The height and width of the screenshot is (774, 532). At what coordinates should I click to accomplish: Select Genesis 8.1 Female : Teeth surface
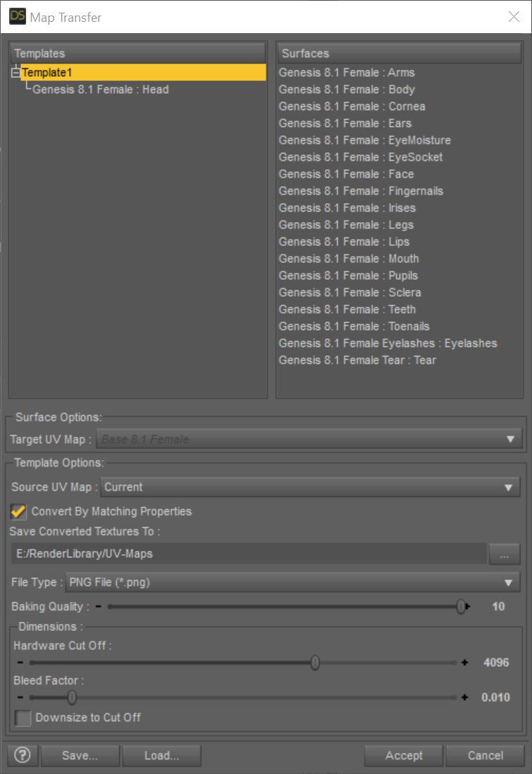click(x=347, y=309)
